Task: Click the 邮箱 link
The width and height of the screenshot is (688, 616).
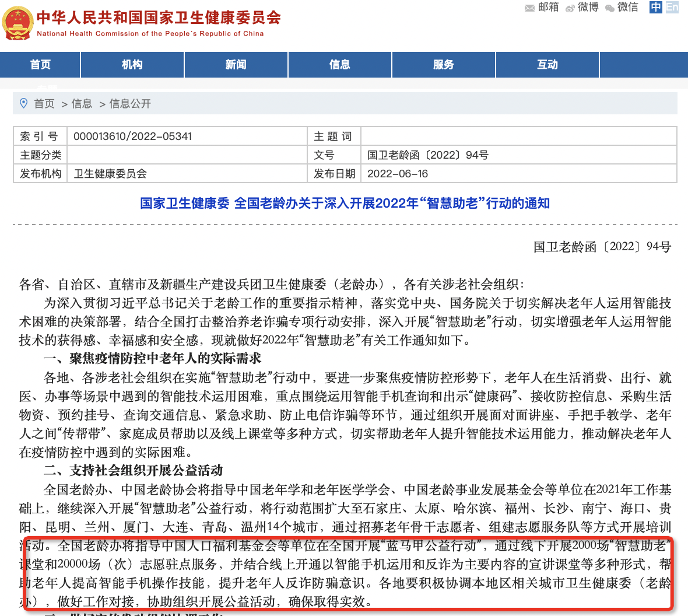Action: 548,7
